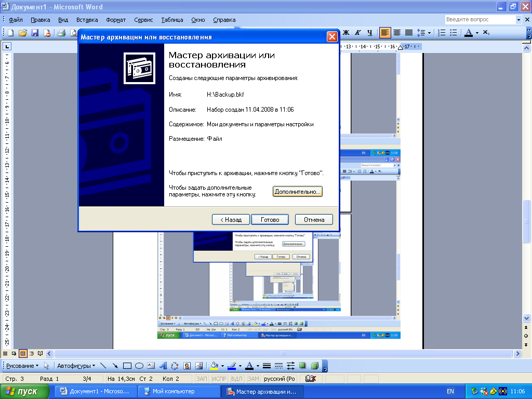
Task: Select the Rectangle drawing tool
Action: tap(127, 366)
